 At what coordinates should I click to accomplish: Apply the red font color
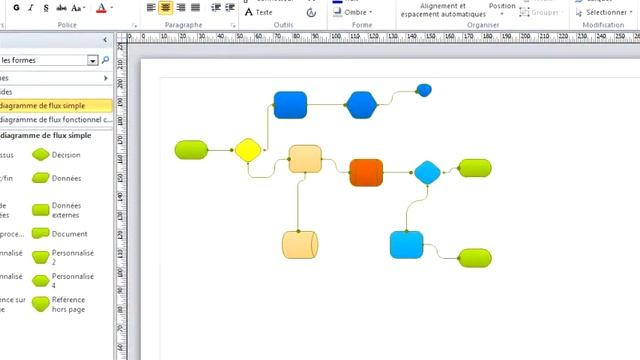(x=101, y=8)
